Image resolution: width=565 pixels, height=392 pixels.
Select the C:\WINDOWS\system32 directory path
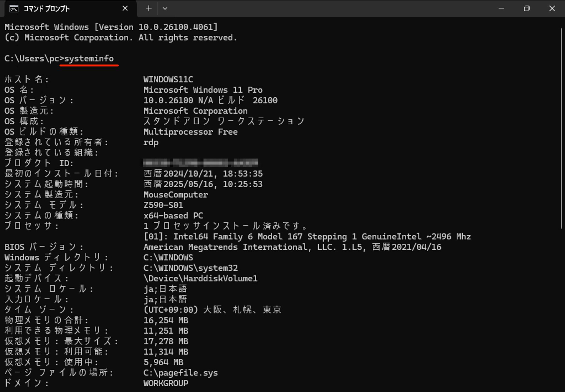(191, 268)
